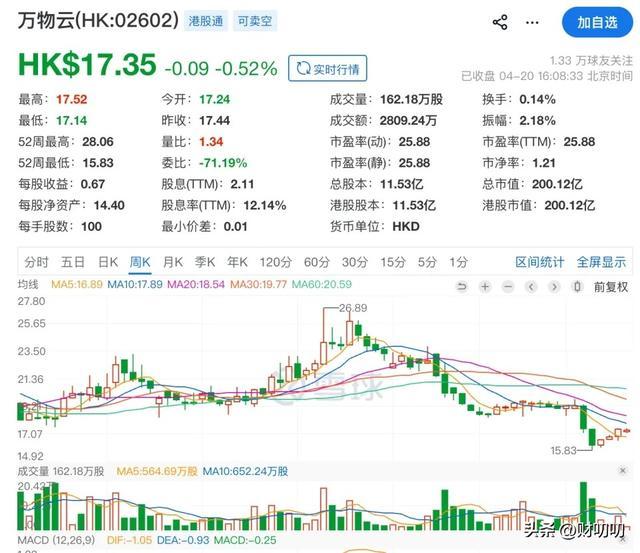Viewport: 640px width, 553px height.
Task: Click the MA5:16.89 moving average label
Action: [x=77, y=284]
